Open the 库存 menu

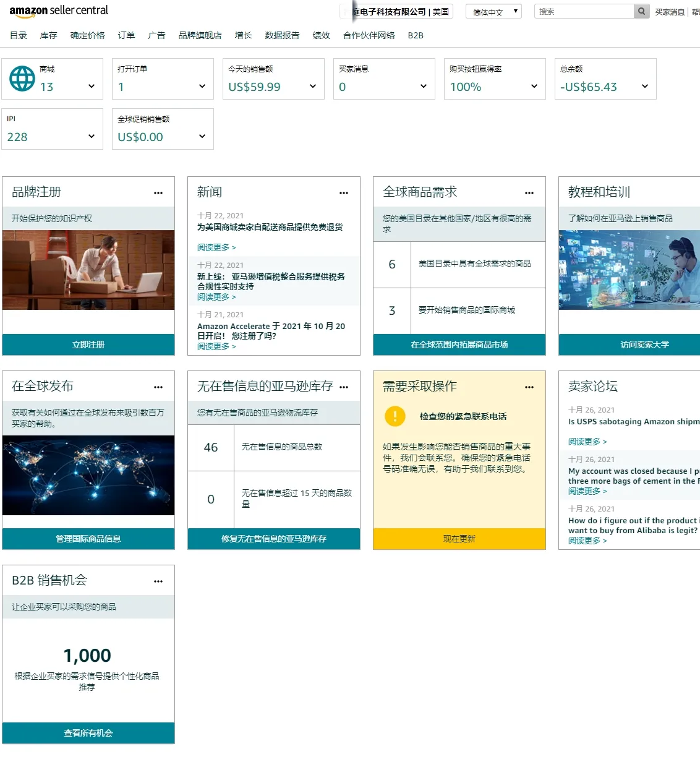pos(48,35)
